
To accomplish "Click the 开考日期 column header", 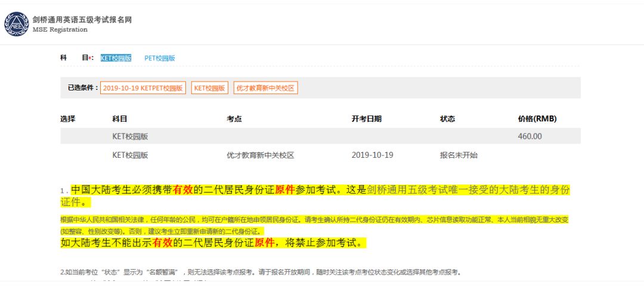I will tap(366, 119).
